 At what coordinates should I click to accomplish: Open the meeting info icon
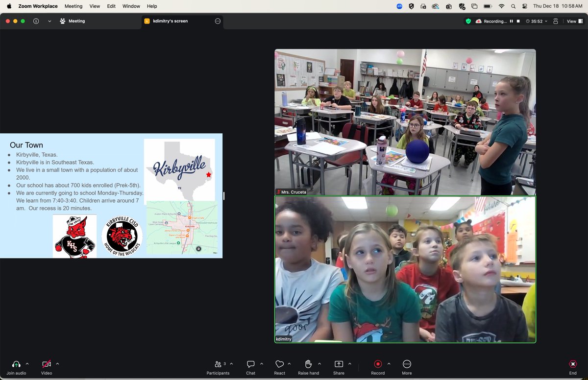36,21
